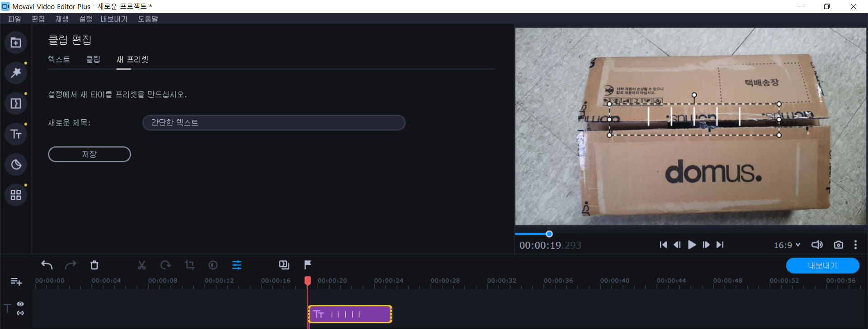Screen dimensions: 868x329
Task: Add a new track icon
Action: 16,282
